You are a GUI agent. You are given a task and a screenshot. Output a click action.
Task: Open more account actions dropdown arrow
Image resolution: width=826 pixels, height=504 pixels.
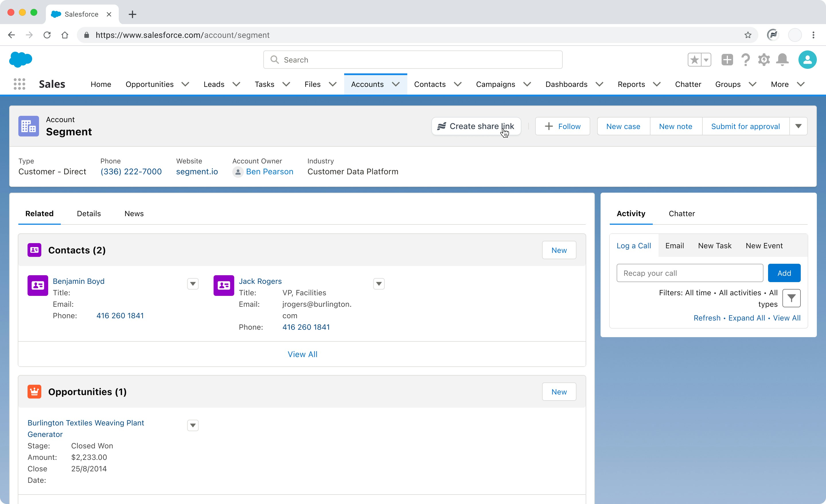[798, 126]
